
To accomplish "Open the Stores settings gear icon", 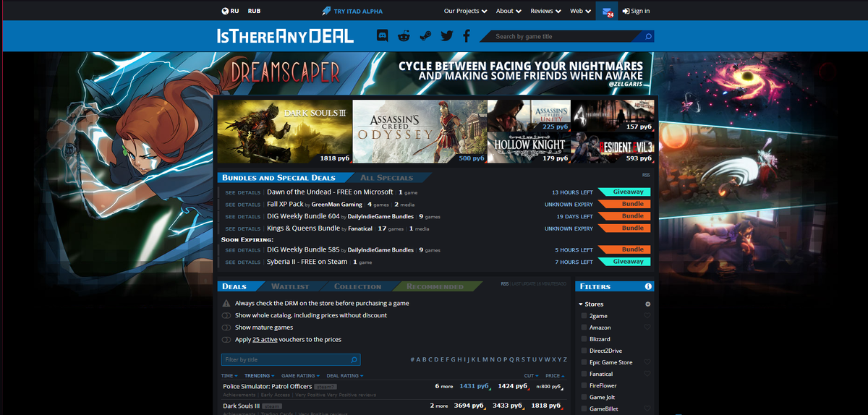I will pyautogui.click(x=647, y=304).
